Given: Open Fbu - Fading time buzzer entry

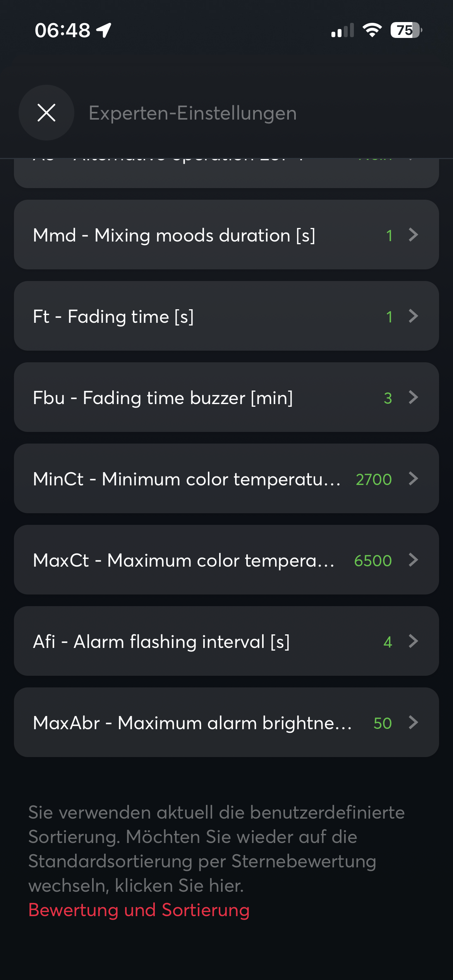Looking at the screenshot, I should pos(163,397).
